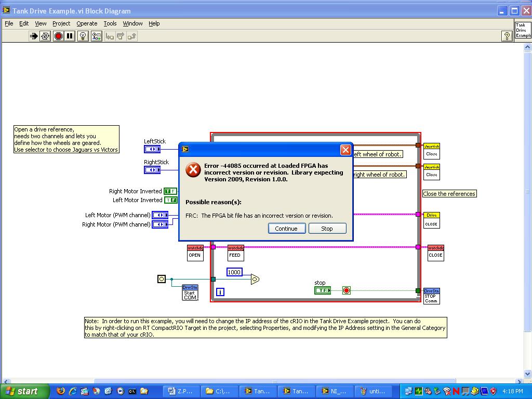Click the Step Out toolbar icon

(132, 36)
